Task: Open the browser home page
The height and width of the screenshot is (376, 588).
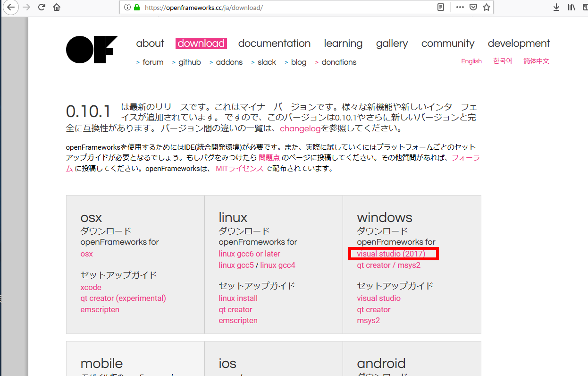Action: [57, 7]
